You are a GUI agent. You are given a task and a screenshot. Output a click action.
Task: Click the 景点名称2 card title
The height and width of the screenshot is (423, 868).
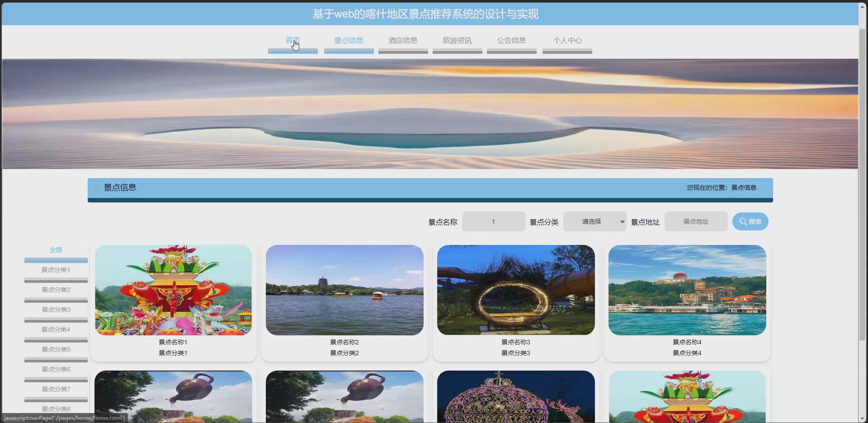[x=344, y=342]
